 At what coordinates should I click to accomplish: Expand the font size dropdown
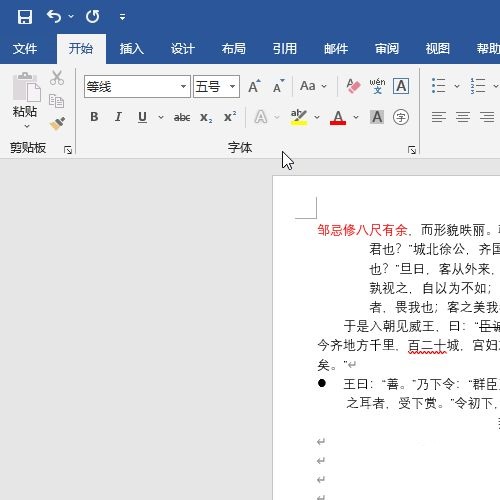233,87
